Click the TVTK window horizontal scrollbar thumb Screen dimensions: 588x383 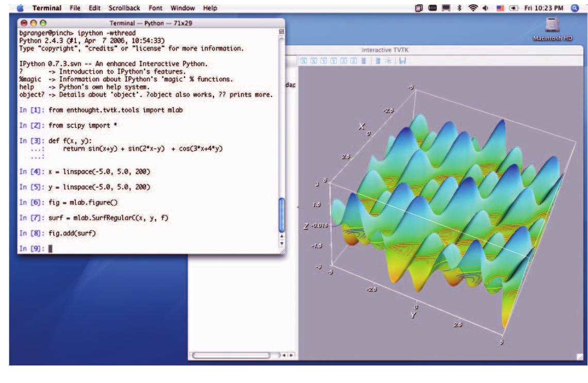(231, 355)
